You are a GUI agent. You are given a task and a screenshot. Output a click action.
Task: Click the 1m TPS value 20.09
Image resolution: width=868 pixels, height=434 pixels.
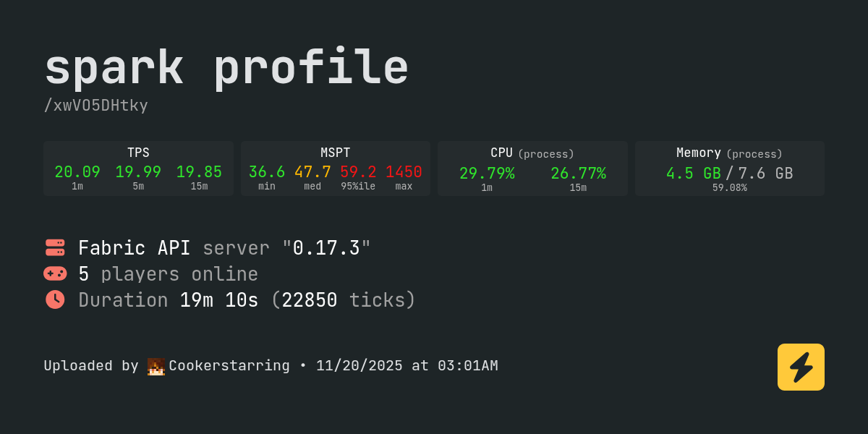[x=77, y=172]
